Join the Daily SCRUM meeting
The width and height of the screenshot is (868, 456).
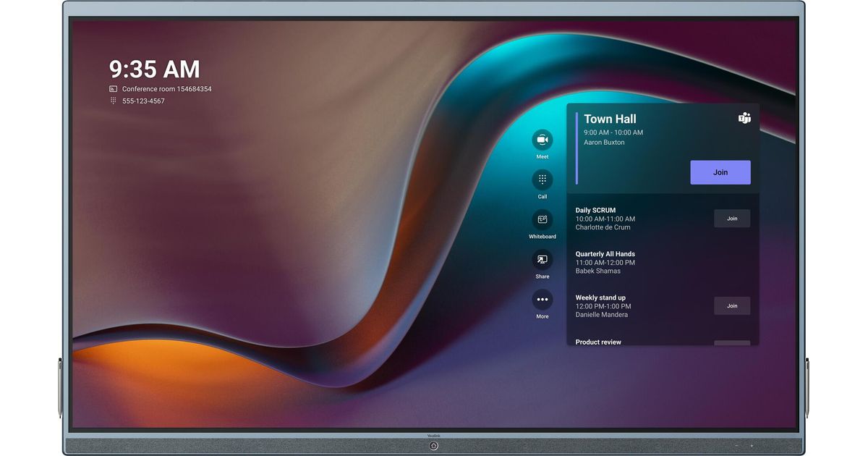point(731,219)
